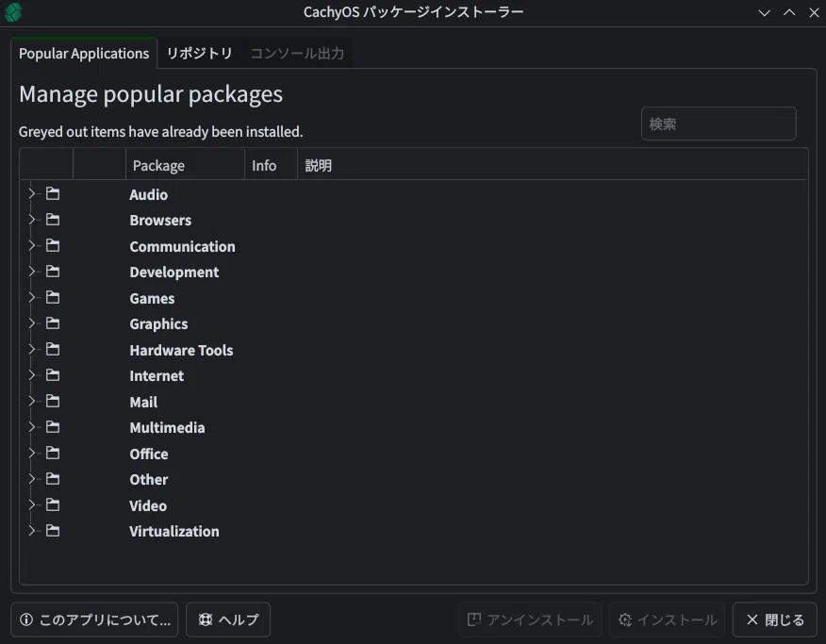Expand the Development category arrow

click(x=32, y=272)
